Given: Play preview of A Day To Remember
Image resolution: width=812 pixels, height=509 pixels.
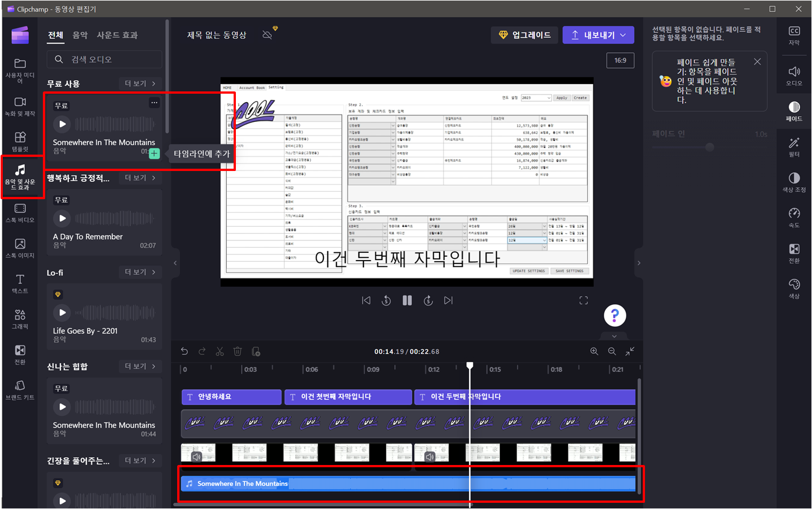Looking at the screenshot, I should tap(63, 218).
